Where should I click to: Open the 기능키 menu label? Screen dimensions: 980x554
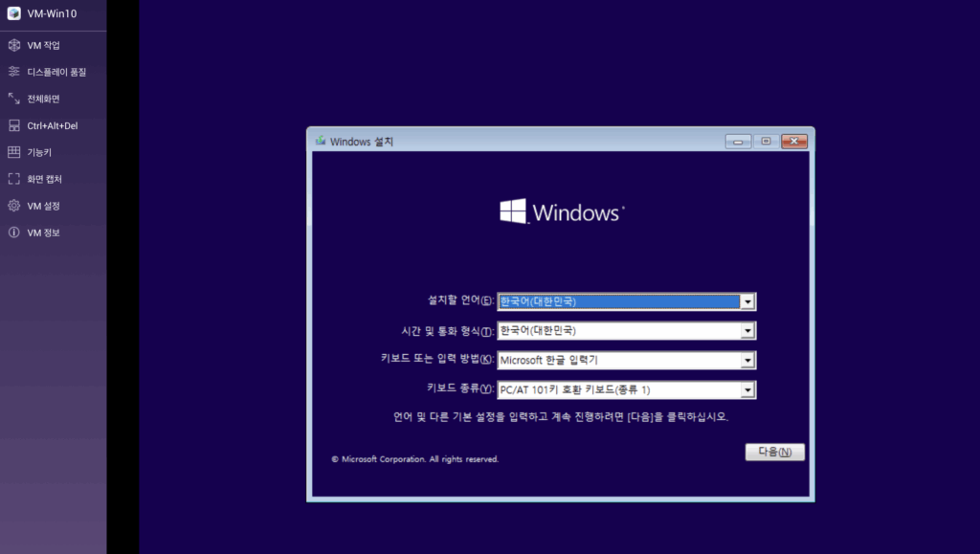[39, 152]
